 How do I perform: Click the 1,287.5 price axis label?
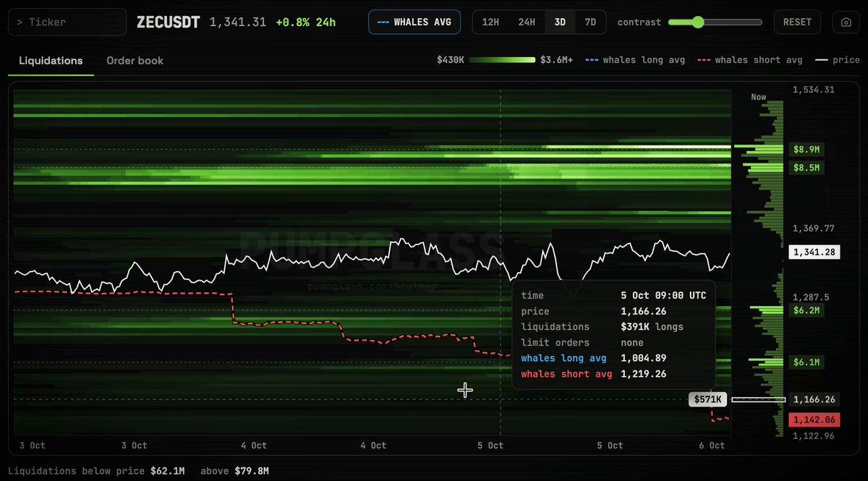point(812,297)
